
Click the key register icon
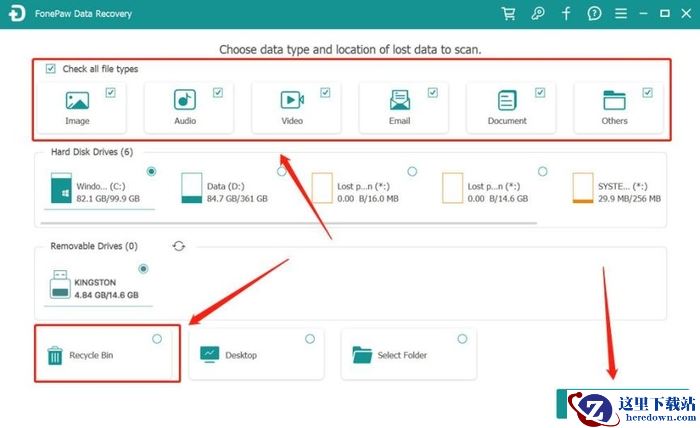[538, 13]
